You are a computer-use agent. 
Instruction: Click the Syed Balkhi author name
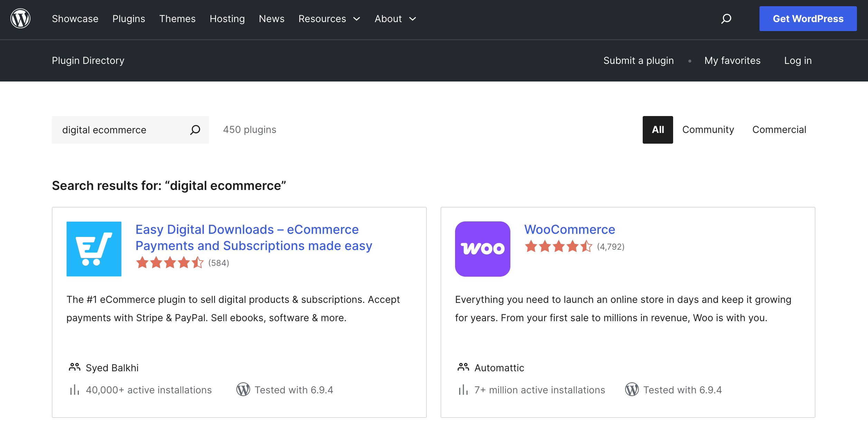click(x=112, y=368)
